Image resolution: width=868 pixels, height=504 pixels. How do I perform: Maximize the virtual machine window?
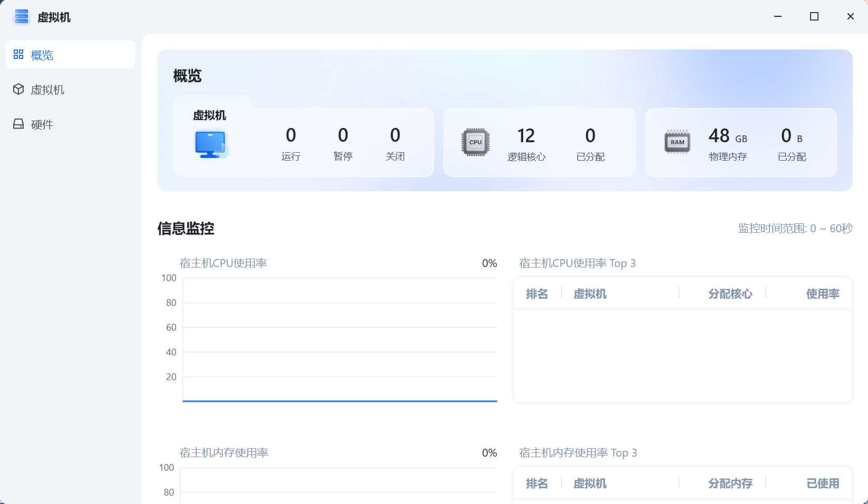click(x=814, y=17)
